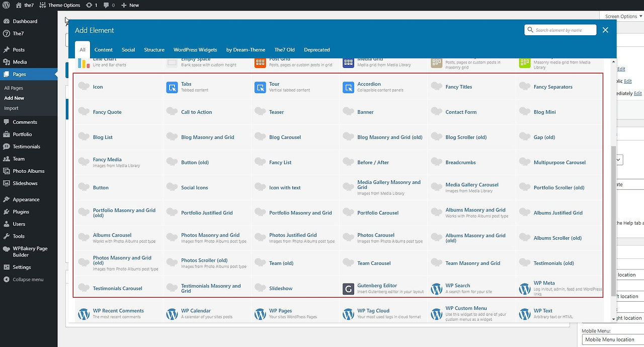
Task: Click the Search element by name field
Action: click(560, 30)
